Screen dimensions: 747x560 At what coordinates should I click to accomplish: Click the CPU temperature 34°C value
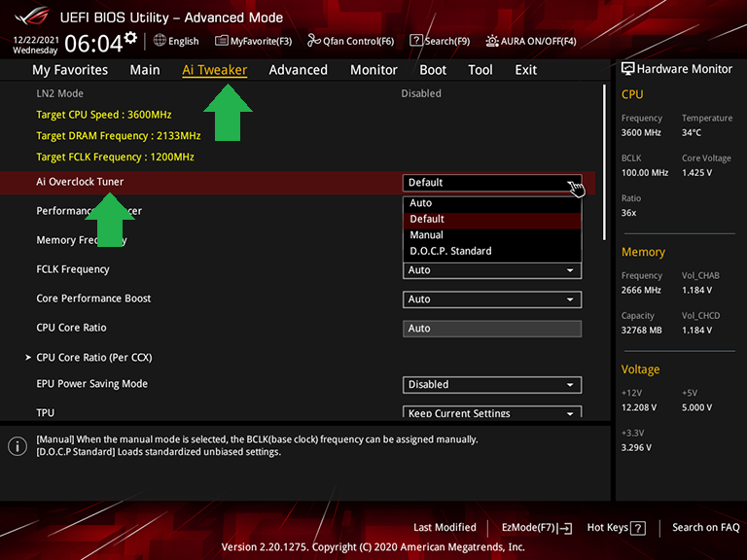692,133
